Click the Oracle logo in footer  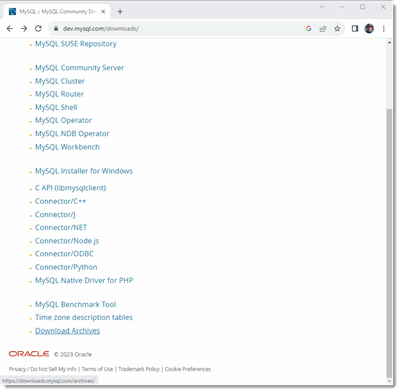(29, 354)
